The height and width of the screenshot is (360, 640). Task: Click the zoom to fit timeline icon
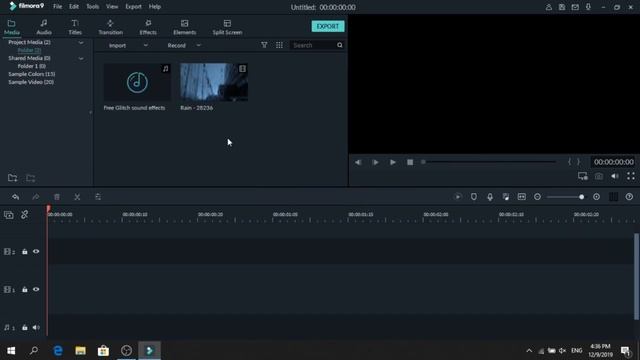click(x=522, y=197)
